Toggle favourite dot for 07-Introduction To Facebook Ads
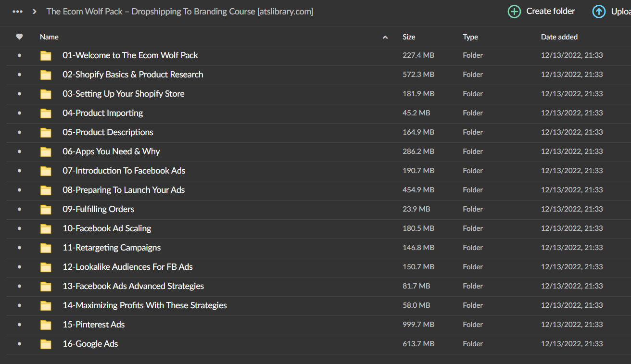The image size is (631, 364). [19, 171]
